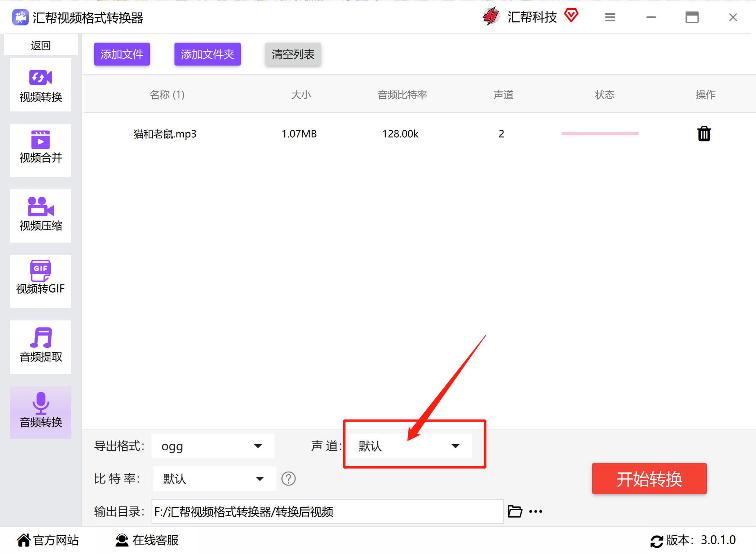The height and width of the screenshot is (554, 756).
Task: Click the 操作 column header
Action: pos(706,95)
